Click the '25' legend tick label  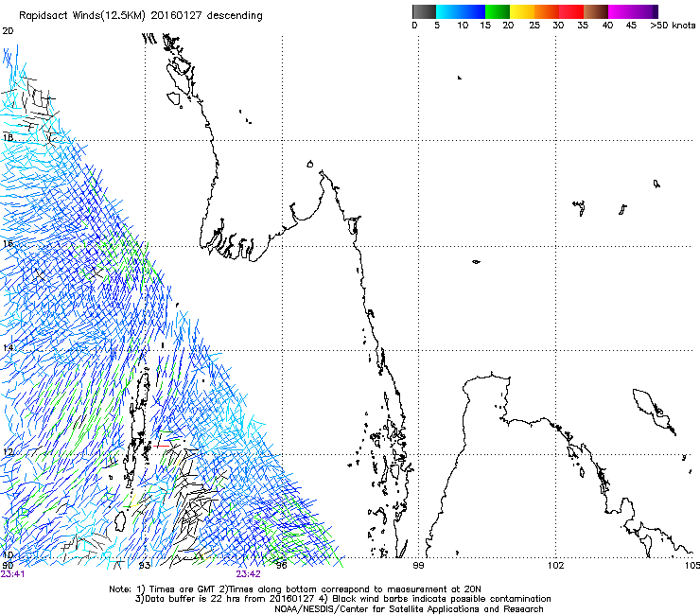click(x=534, y=26)
